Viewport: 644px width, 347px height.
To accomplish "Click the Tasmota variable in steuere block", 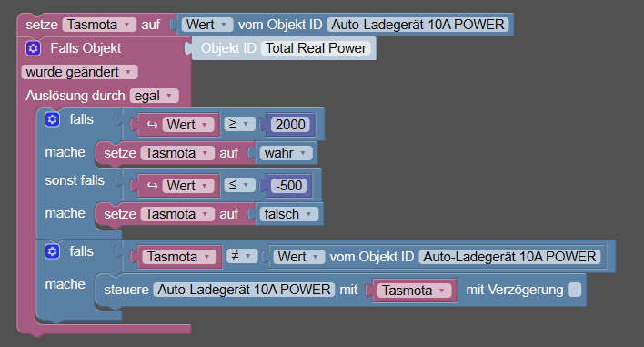I will (x=413, y=291).
